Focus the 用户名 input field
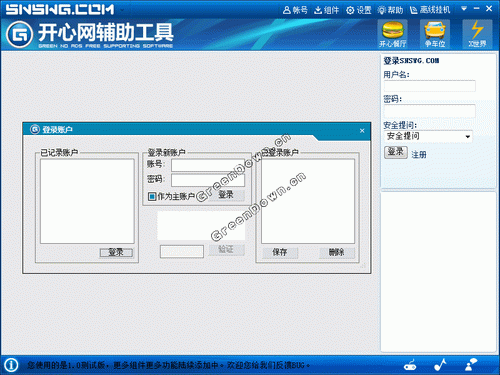Image resolution: width=500 pixels, height=375 pixels. click(430, 86)
